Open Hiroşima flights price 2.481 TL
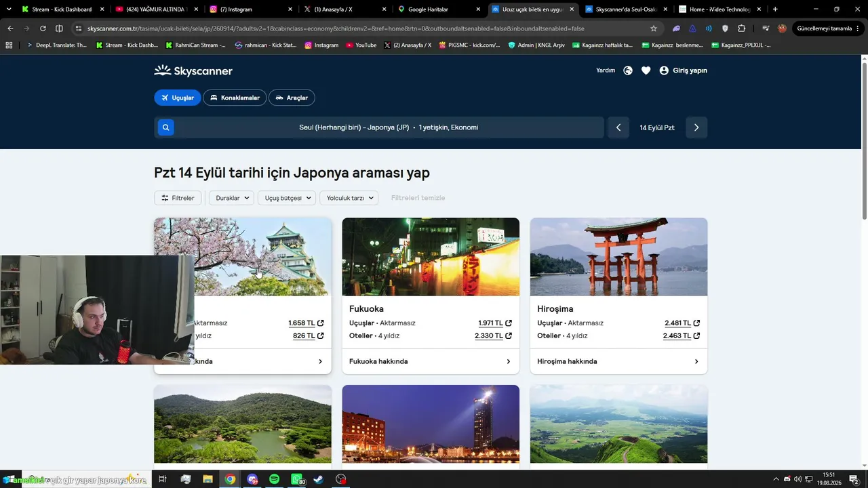Screen dimensions: 868x488 682,323
